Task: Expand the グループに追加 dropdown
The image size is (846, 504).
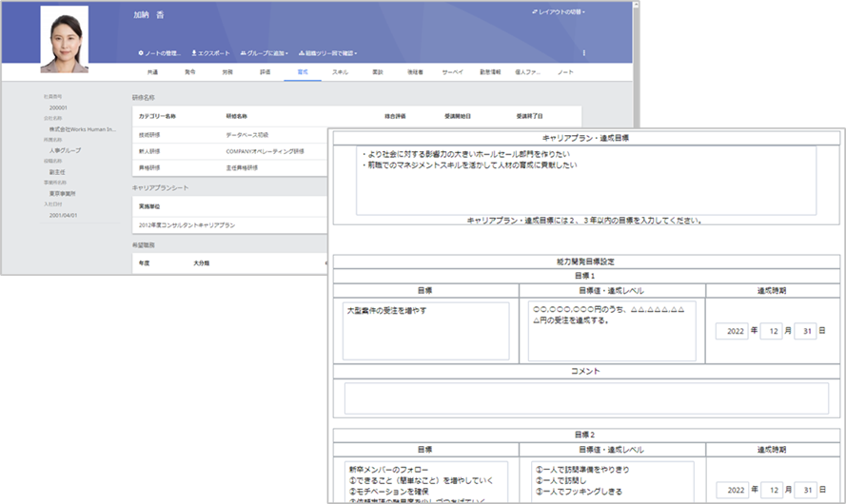Action: [264, 53]
